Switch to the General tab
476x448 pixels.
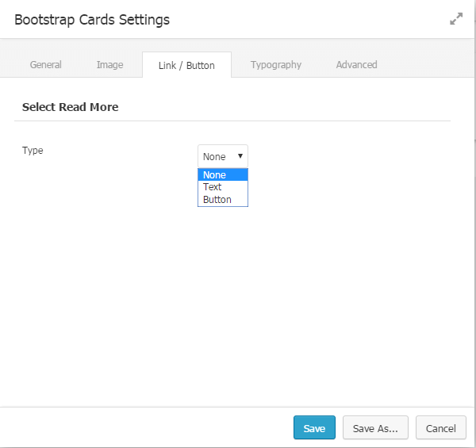[x=45, y=65]
